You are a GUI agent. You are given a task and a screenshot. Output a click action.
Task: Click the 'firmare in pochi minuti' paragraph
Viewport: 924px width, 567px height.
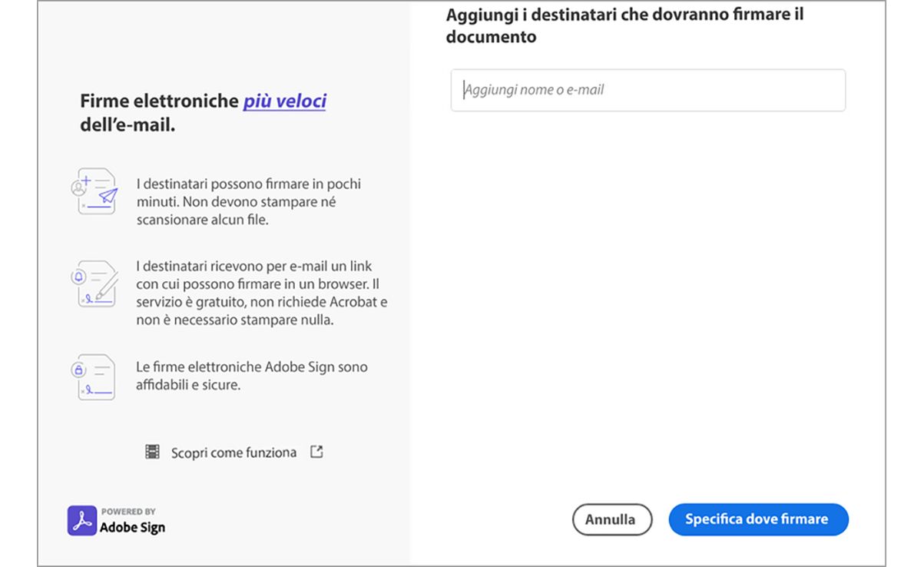click(248, 202)
